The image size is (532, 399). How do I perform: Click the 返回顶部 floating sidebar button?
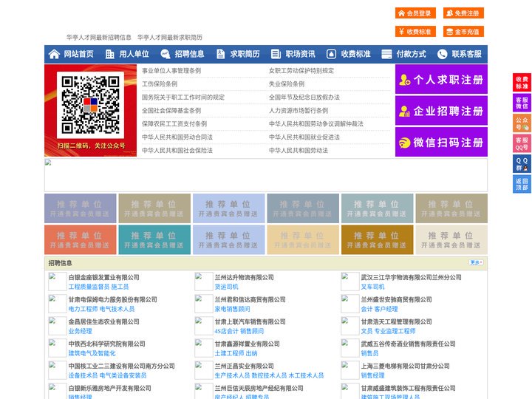pyautogui.click(x=522, y=184)
